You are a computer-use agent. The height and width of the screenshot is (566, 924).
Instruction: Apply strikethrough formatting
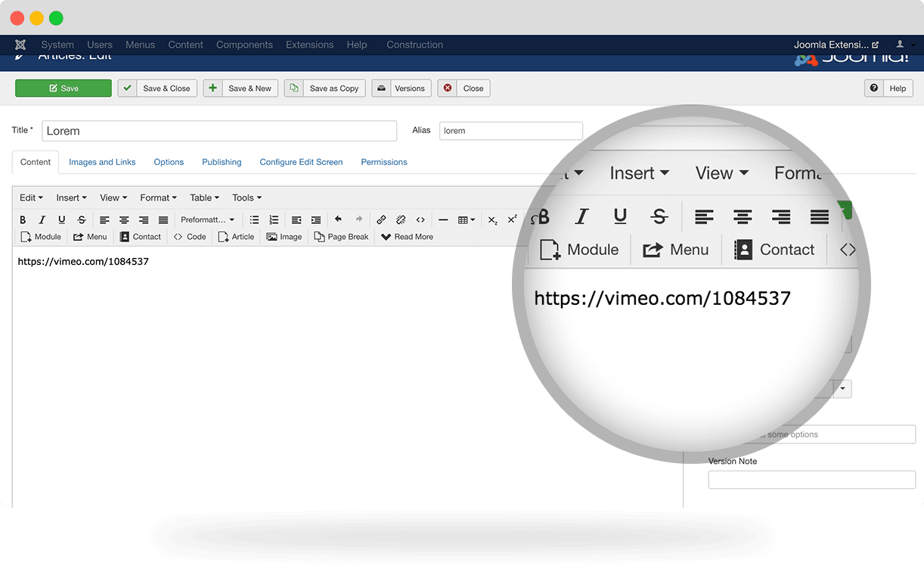tap(82, 220)
